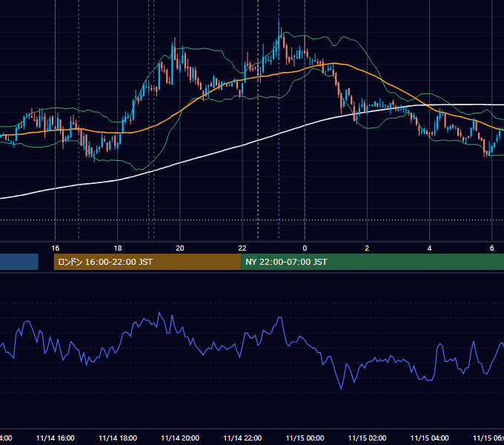Click the hour label 4 on the axis
504x445 pixels.
click(429, 248)
